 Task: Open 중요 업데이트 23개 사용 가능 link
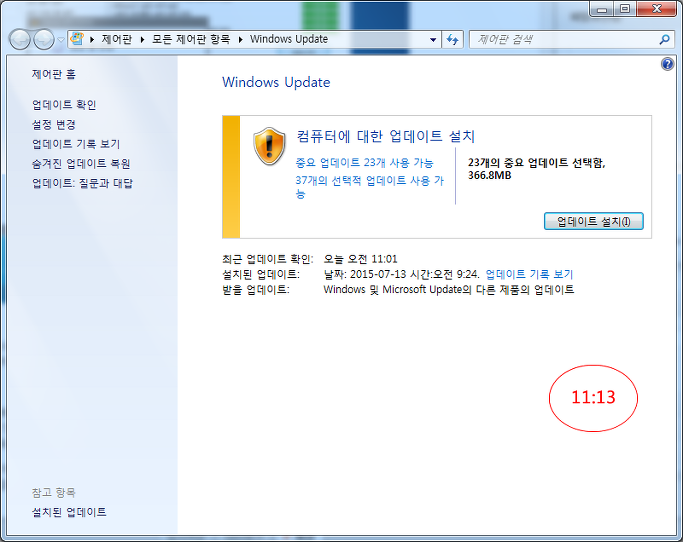(x=364, y=163)
